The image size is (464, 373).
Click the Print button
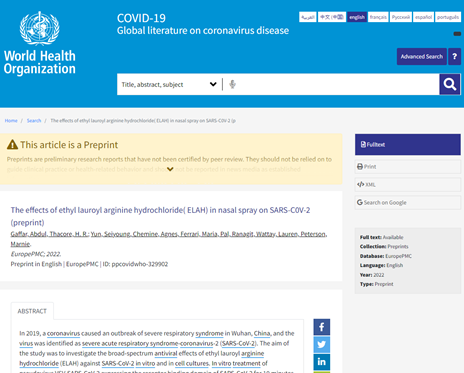408,166
